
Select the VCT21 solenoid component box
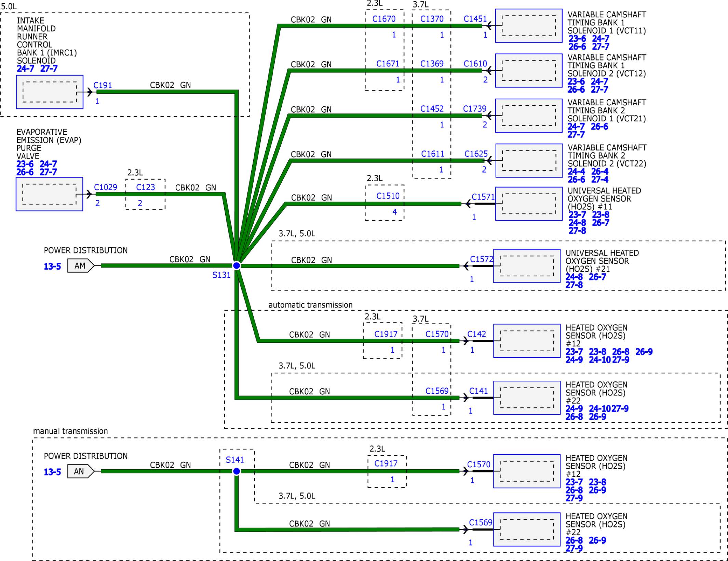pyautogui.click(x=529, y=116)
